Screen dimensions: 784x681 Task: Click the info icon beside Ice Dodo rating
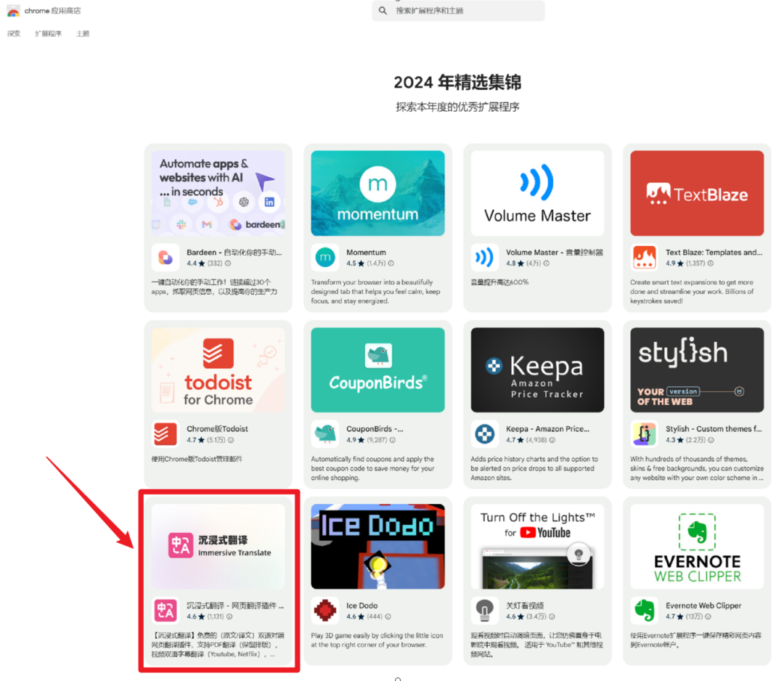pos(388,616)
